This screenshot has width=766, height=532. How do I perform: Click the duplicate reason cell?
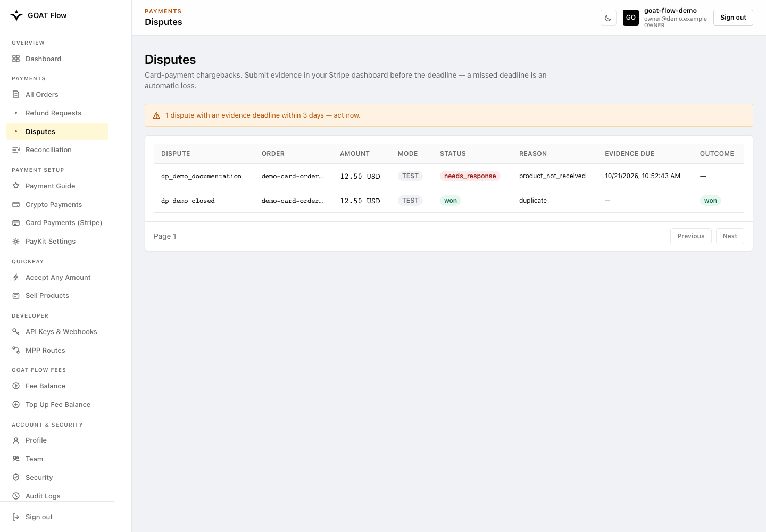point(533,201)
